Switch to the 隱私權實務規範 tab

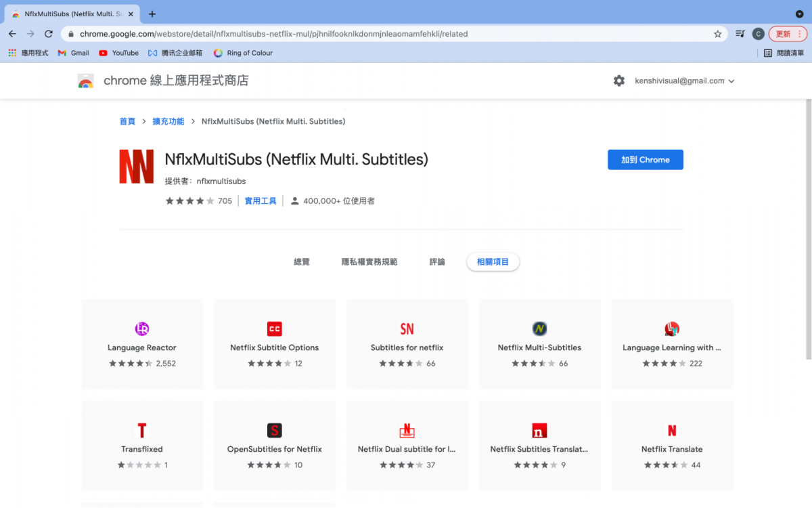click(369, 262)
